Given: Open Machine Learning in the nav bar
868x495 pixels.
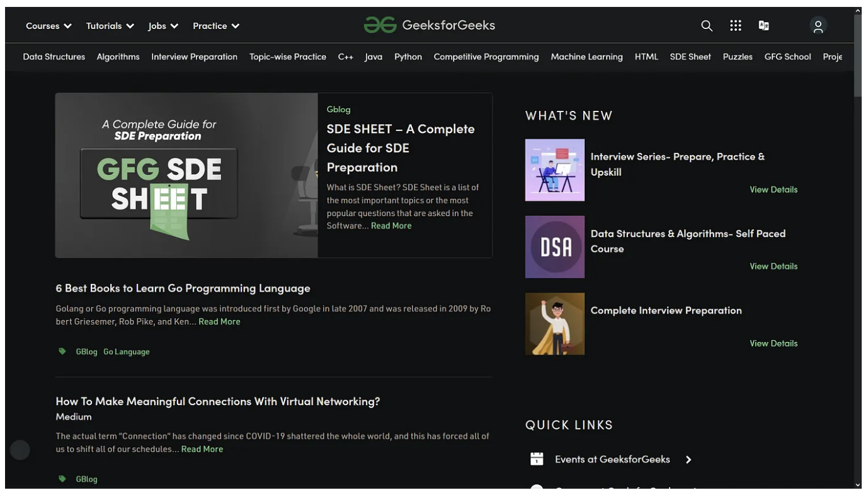Looking at the screenshot, I should tap(586, 57).
